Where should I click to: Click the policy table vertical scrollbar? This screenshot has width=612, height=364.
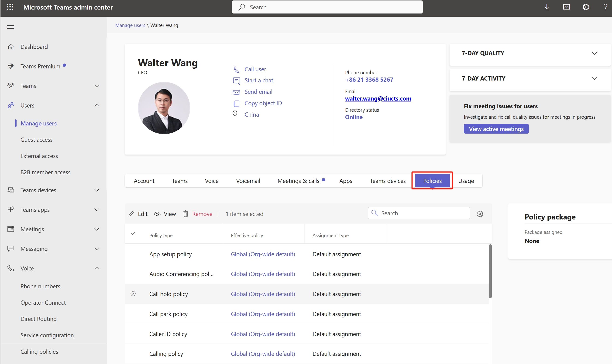pos(490,271)
